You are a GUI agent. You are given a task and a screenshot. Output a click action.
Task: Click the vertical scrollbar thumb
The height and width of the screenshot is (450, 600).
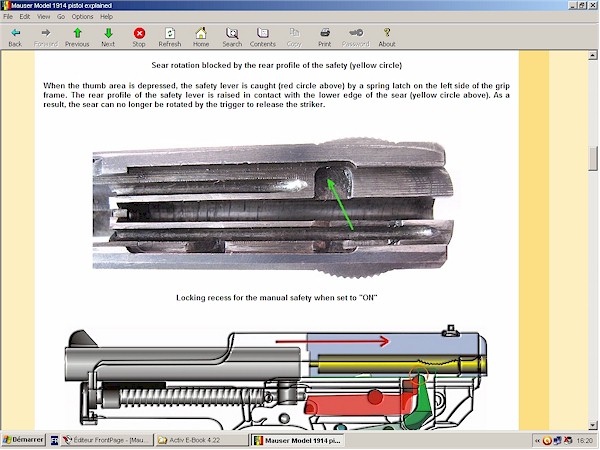coord(593,158)
